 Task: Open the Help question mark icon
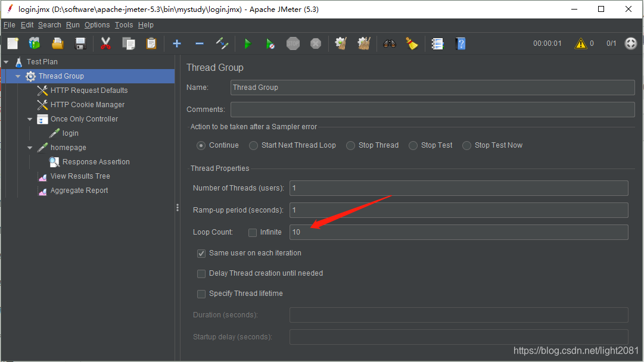point(461,43)
